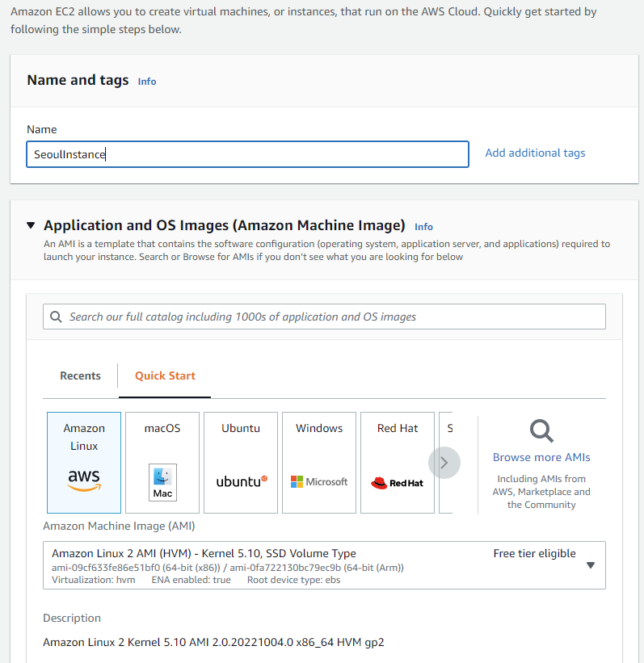Image resolution: width=644 pixels, height=663 pixels.
Task: Click the Name and tags heading
Action: [x=78, y=80]
